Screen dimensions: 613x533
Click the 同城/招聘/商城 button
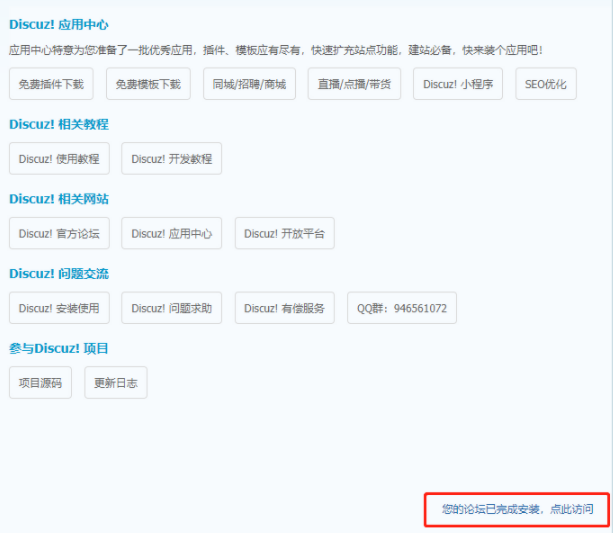[249, 84]
